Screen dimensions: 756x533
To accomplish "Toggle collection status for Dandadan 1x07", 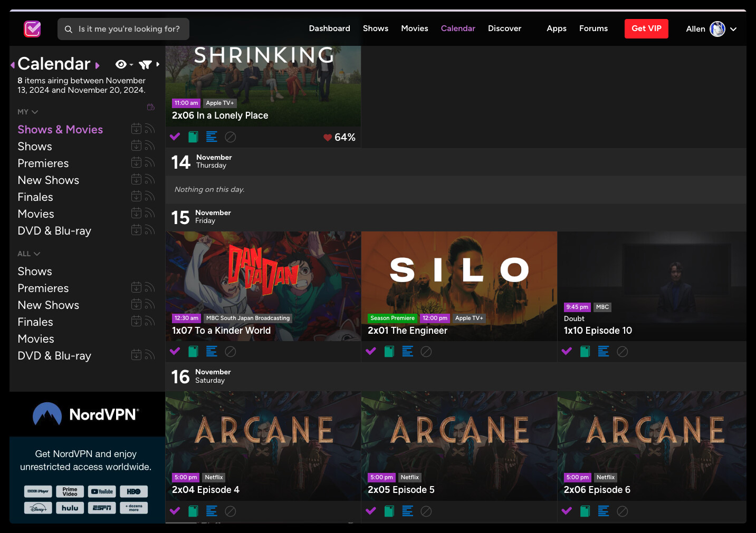I will point(194,352).
